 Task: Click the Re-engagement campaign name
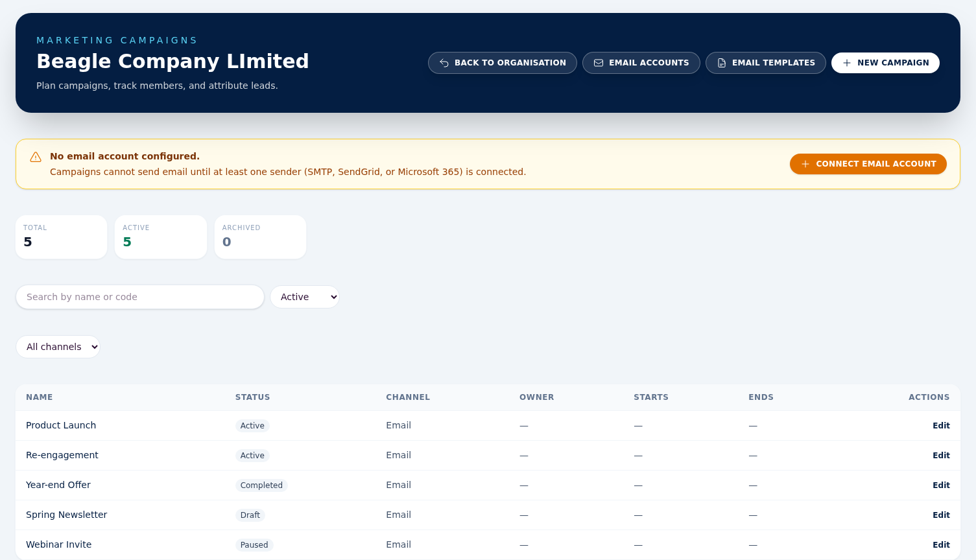click(x=62, y=455)
